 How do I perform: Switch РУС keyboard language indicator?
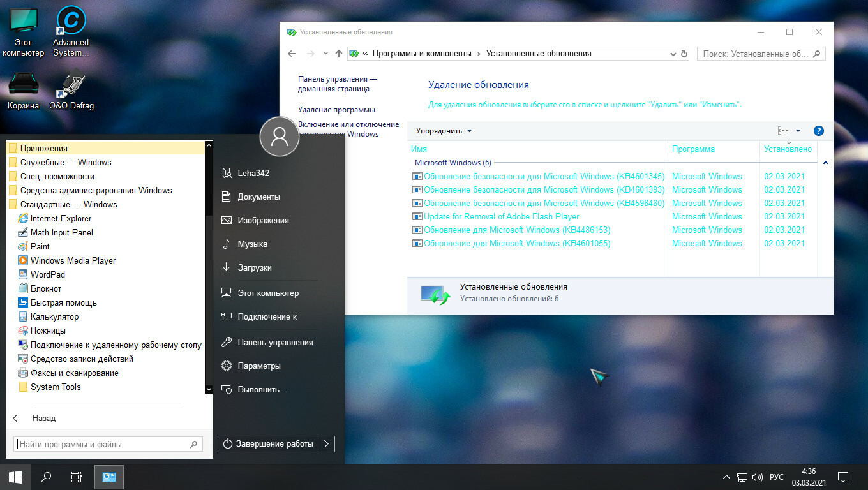pos(776,477)
